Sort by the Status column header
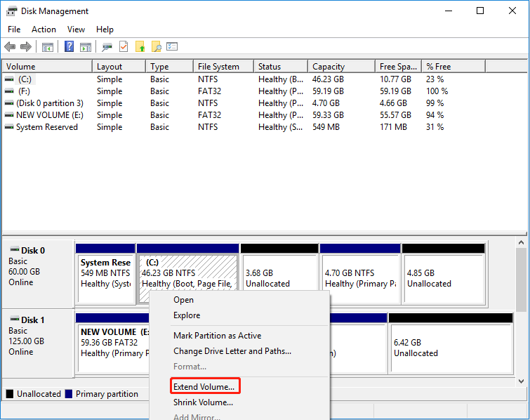The width and height of the screenshot is (530, 420). (281, 67)
